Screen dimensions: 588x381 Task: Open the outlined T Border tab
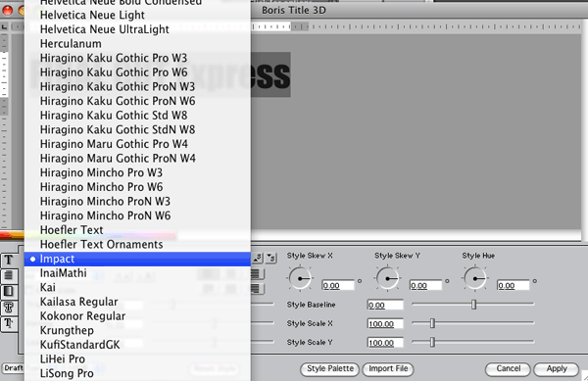pyautogui.click(x=9, y=308)
